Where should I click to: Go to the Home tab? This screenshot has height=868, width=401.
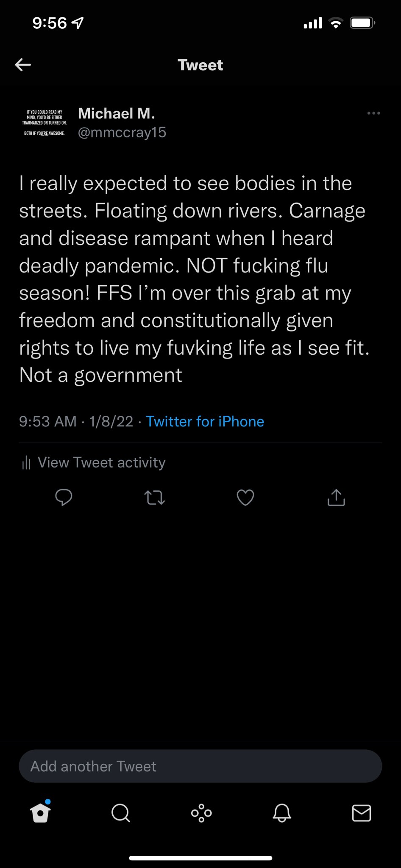click(41, 812)
